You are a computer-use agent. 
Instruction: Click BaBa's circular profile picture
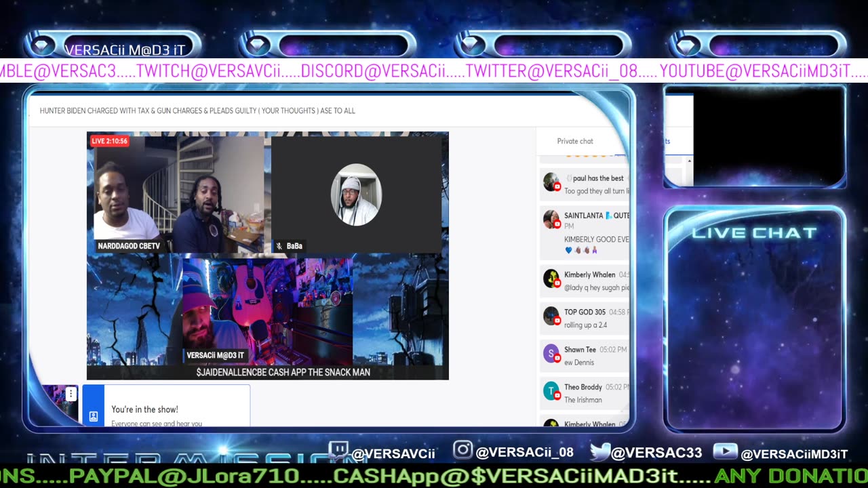(x=356, y=195)
